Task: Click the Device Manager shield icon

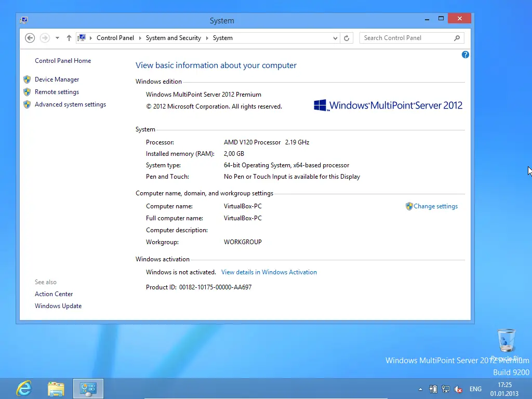Action: click(27, 79)
